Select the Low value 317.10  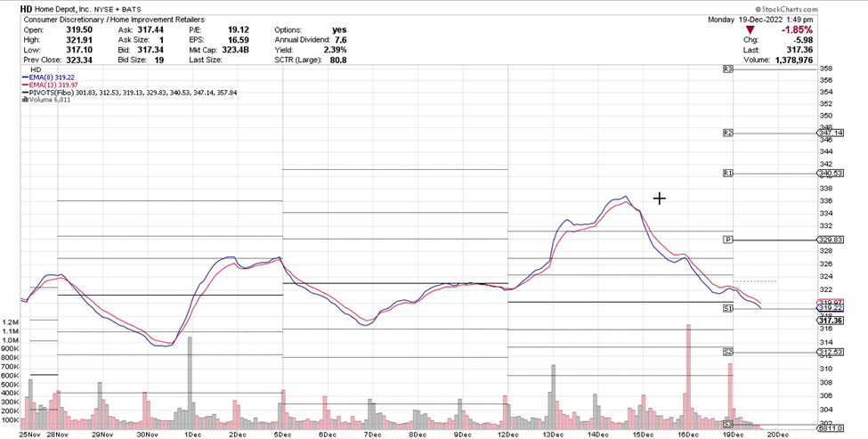(x=80, y=50)
